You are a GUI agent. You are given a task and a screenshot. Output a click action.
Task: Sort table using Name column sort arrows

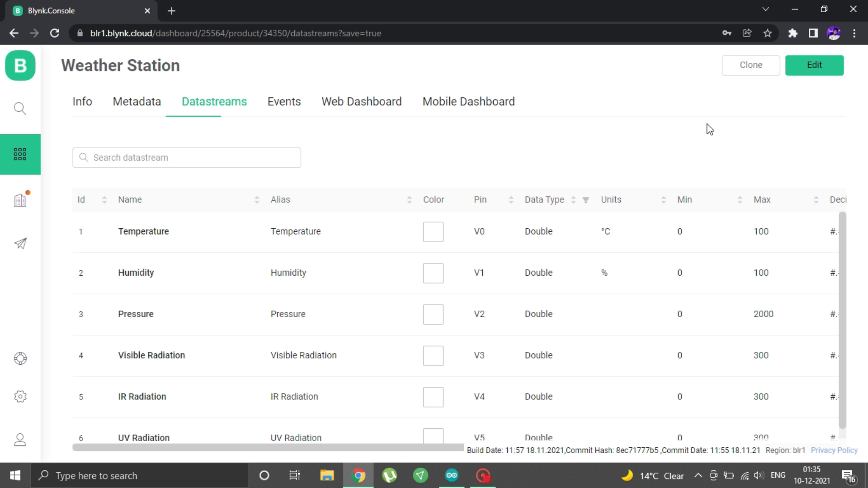point(257,200)
